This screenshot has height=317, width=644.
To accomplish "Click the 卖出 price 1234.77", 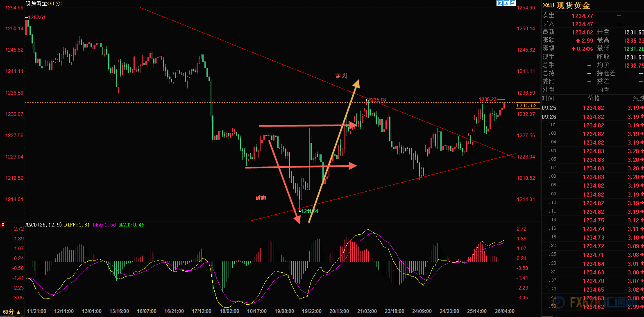I will point(582,16).
